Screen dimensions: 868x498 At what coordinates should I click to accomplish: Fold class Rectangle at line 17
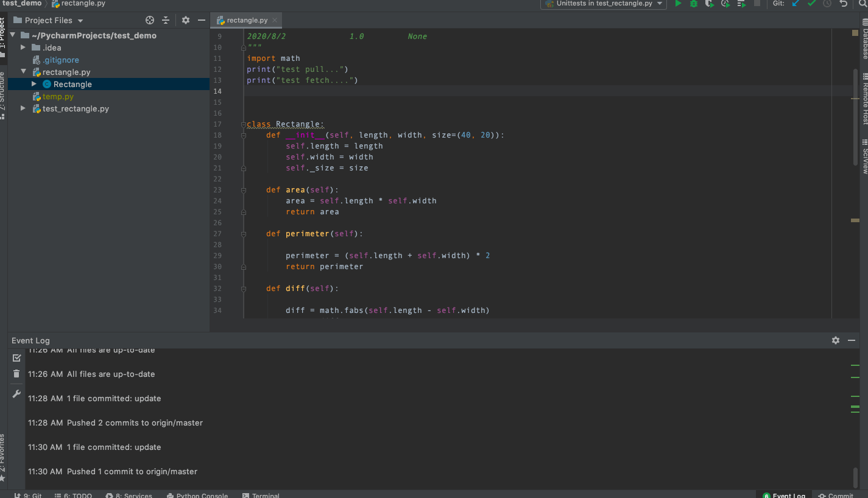pos(243,124)
